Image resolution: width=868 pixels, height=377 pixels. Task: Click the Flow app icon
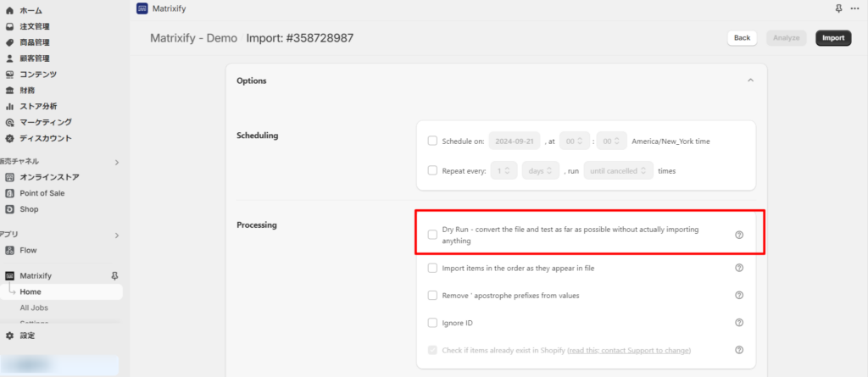pos(9,250)
